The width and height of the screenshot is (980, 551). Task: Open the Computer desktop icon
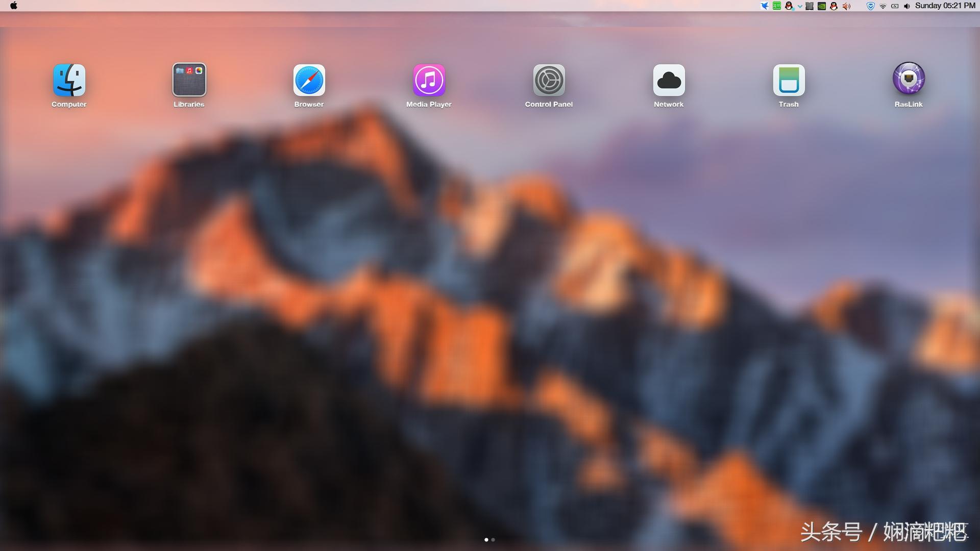click(69, 81)
